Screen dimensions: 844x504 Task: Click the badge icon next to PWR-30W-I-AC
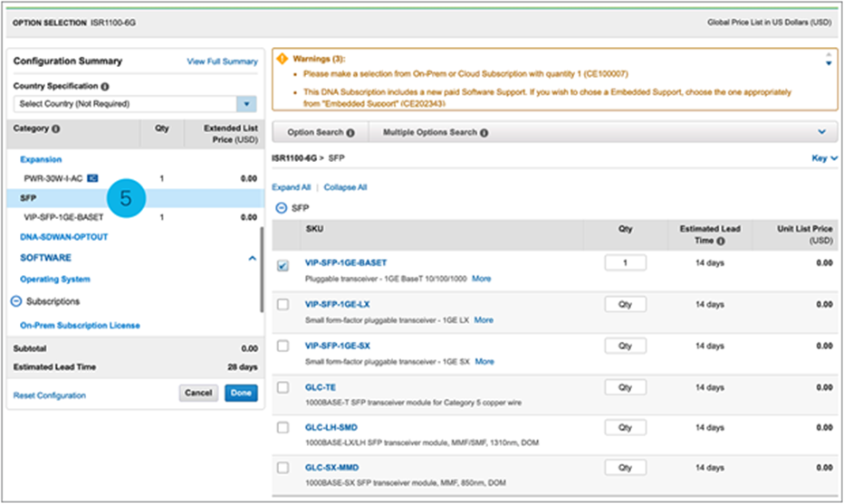click(92, 178)
